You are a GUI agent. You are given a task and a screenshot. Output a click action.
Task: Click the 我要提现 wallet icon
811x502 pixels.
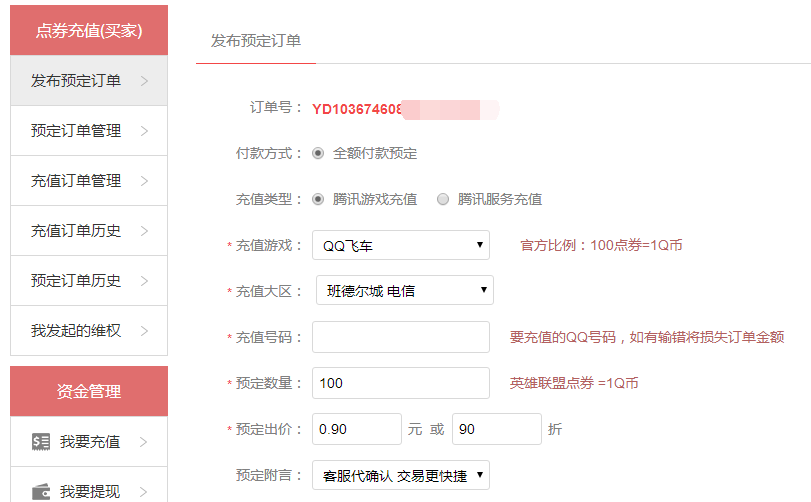tap(41, 491)
